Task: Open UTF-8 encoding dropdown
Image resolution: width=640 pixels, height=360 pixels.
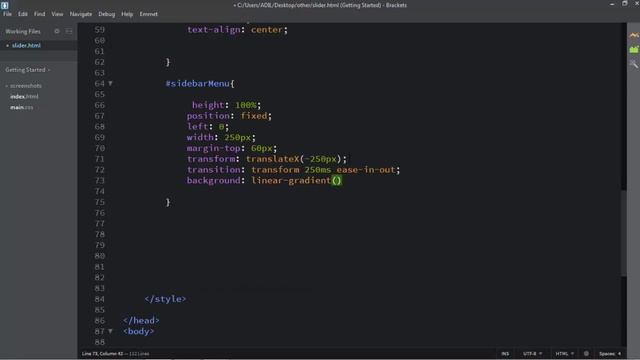Action: coord(532,353)
